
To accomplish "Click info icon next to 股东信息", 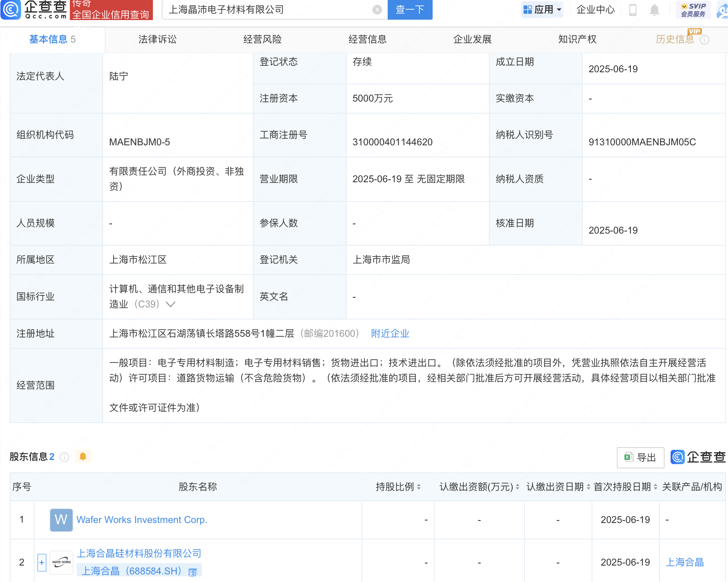I will (64, 457).
